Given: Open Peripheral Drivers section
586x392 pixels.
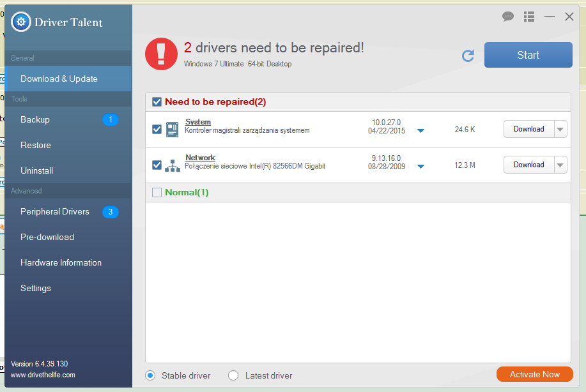Looking at the screenshot, I should [68, 212].
